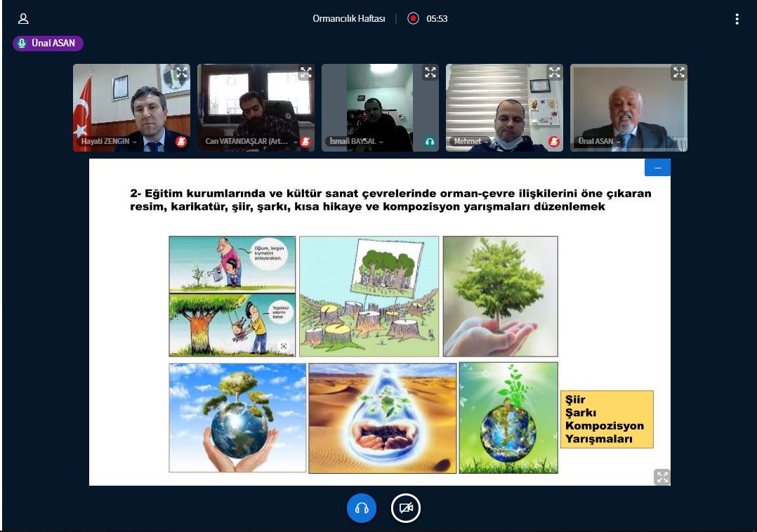Open the users list panel
757x532 pixels.
pyautogui.click(x=23, y=19)
